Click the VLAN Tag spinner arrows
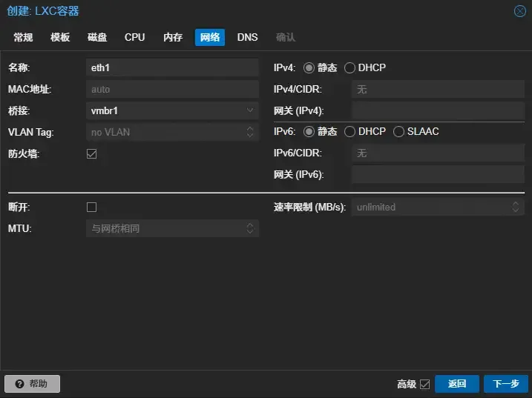Screen dimensions: 532x398 [250, 132]
